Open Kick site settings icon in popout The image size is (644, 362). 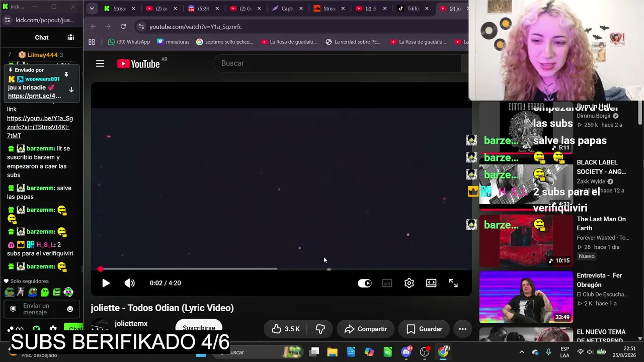pos(7,20)
